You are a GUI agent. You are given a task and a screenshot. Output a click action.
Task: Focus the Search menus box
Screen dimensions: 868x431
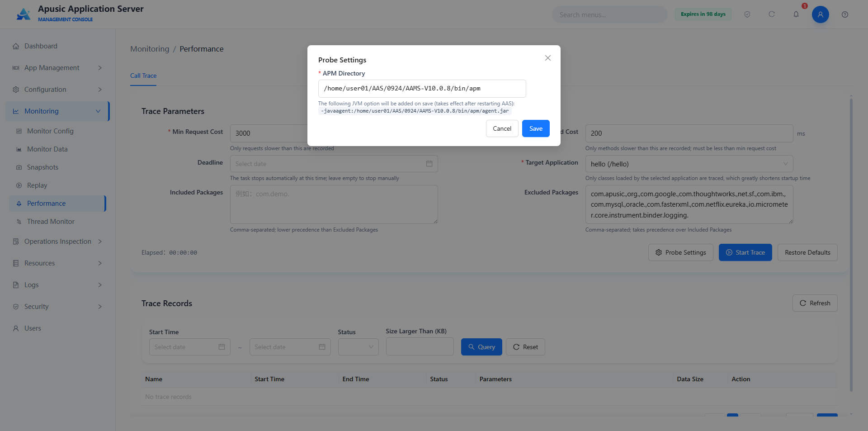click(x=609, y=14)
